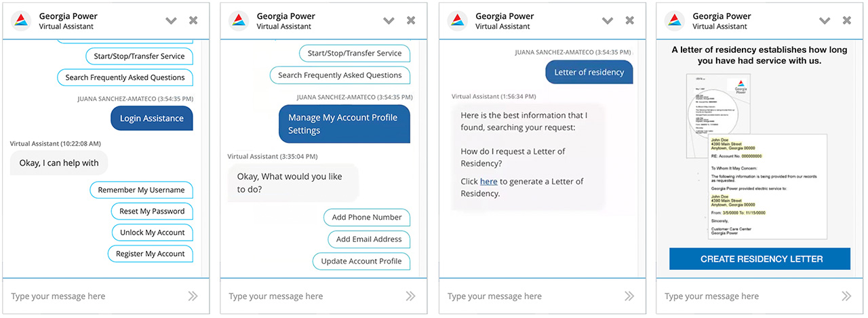Open the 'here' link to generate letter
This screenshot has height=318, width=868.
[x=489, y=181]
